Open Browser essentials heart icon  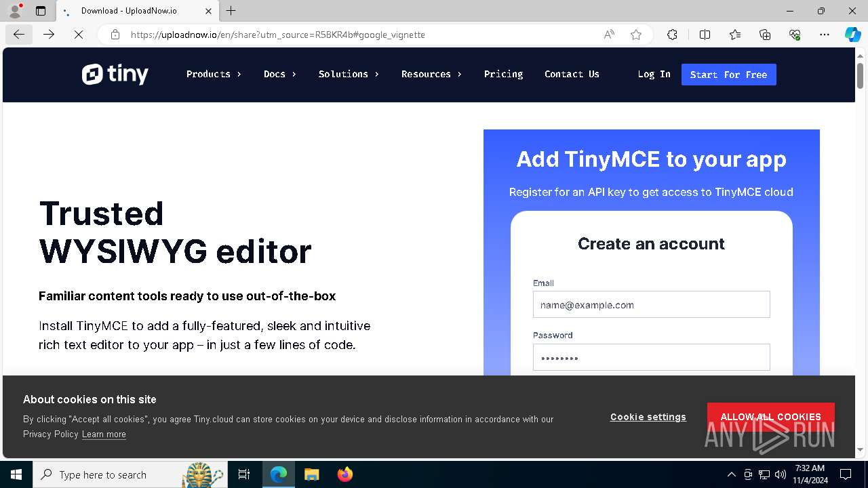[795, 35]
